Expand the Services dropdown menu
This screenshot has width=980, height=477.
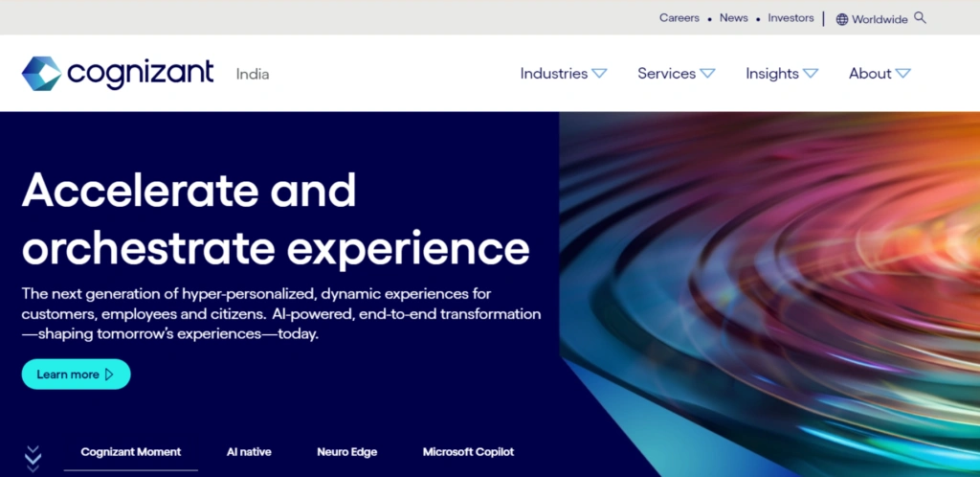676,74
